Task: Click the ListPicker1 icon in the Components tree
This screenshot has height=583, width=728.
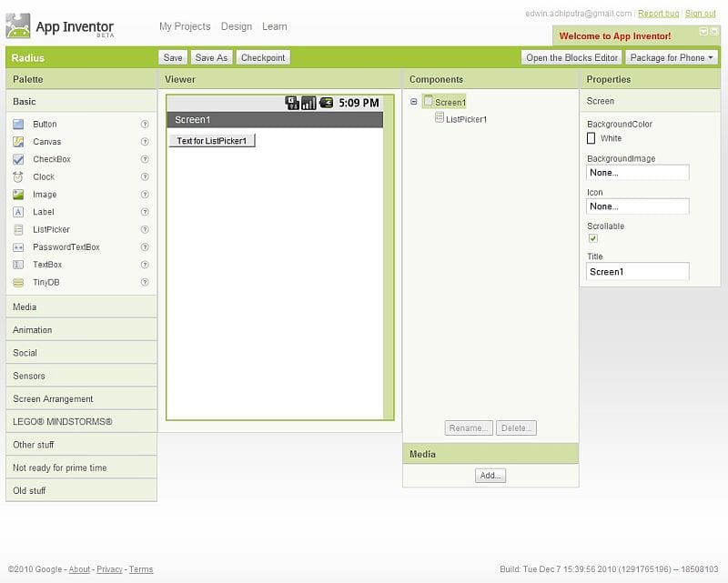Action: (x=440, y=118)
